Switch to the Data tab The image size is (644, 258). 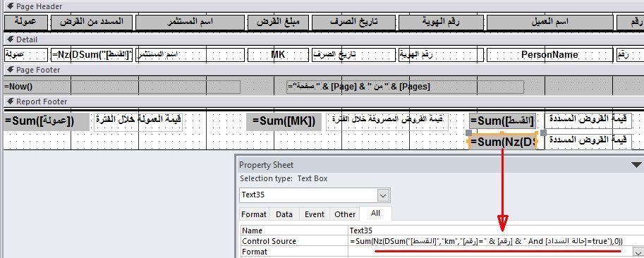pyautogui.click(x=284, y=214)
